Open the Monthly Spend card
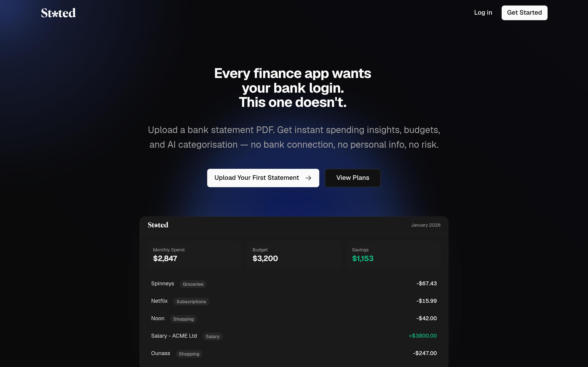The width and height of the screenshot is (588, 367). [194, 255]
